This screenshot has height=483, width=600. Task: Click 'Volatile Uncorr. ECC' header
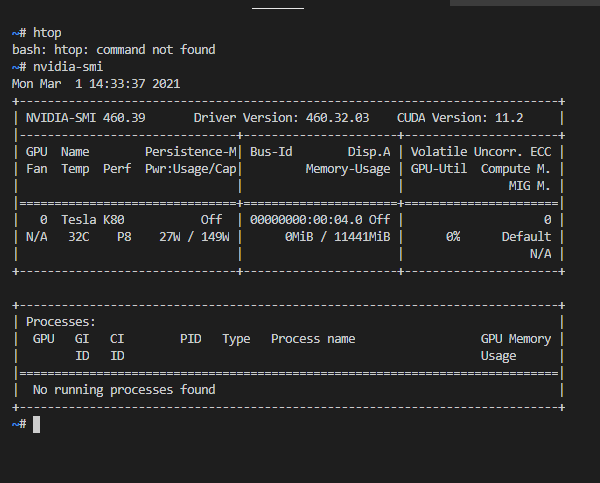click(x=481, y=152)
